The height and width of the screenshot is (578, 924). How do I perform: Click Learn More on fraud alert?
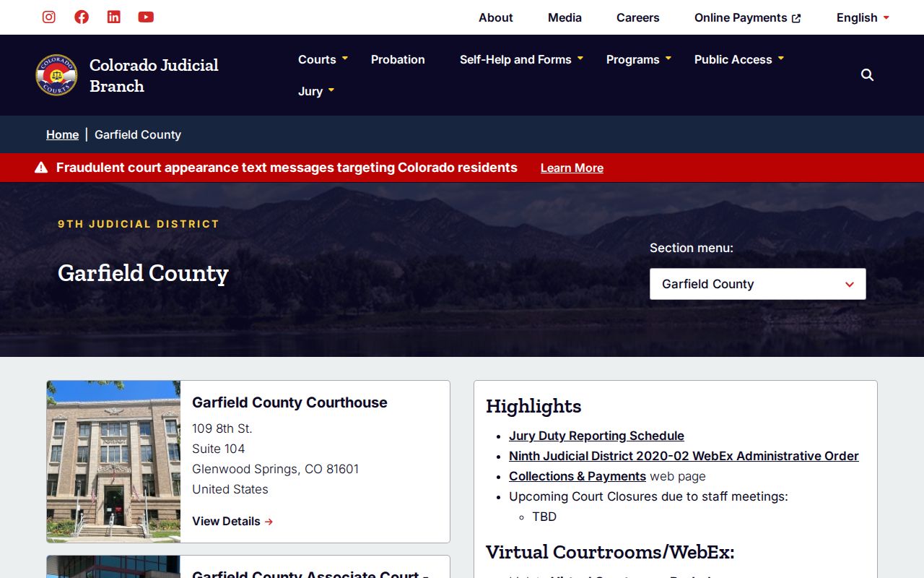pyautogui.click(x=572, y=168)
